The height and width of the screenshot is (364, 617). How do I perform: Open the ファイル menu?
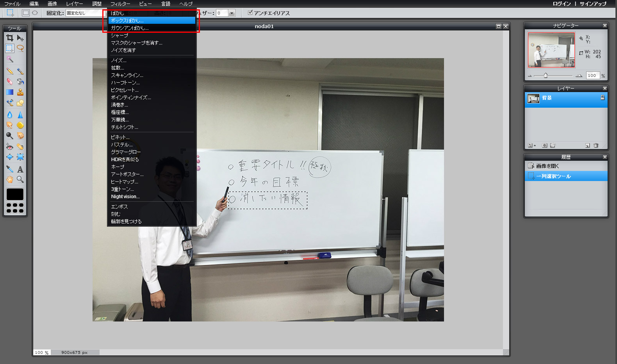click(12, 4)
